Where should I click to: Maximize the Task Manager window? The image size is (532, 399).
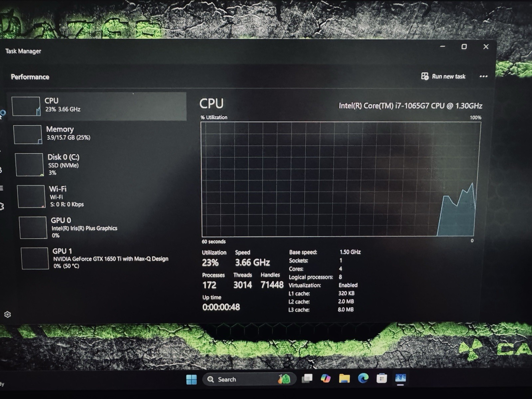[x=464, y=47]
